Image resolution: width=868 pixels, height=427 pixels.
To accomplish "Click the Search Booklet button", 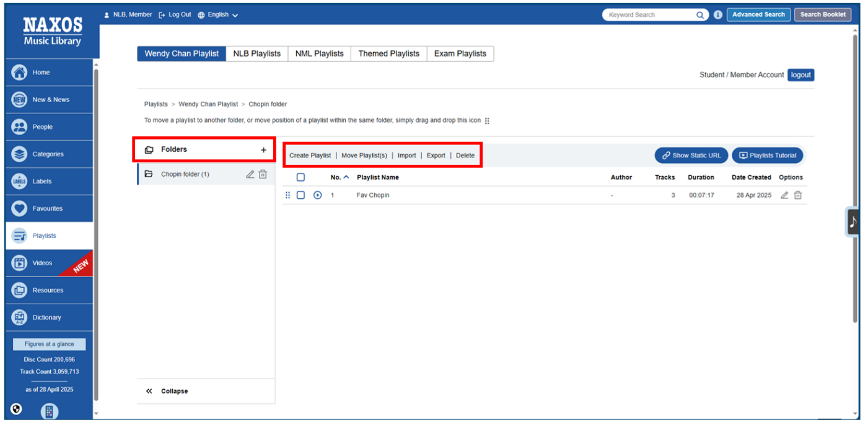I will pyautogui.click(x=823, y=15).
